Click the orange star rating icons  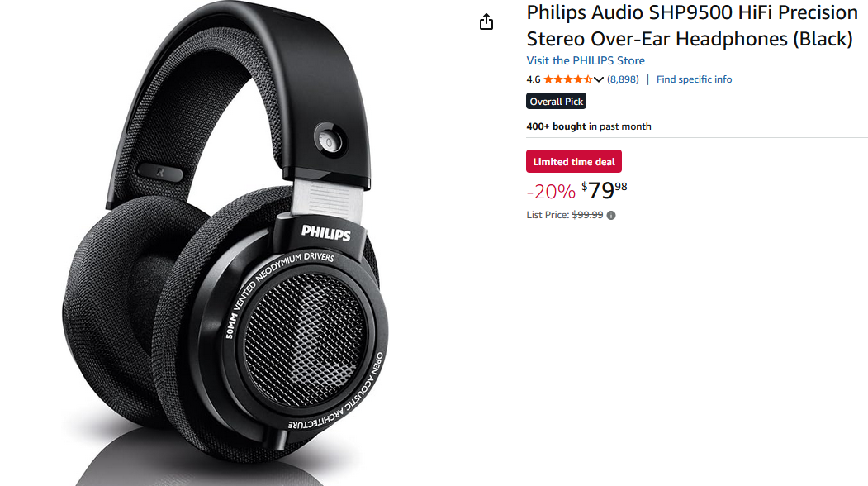click(x=568, y=79)
